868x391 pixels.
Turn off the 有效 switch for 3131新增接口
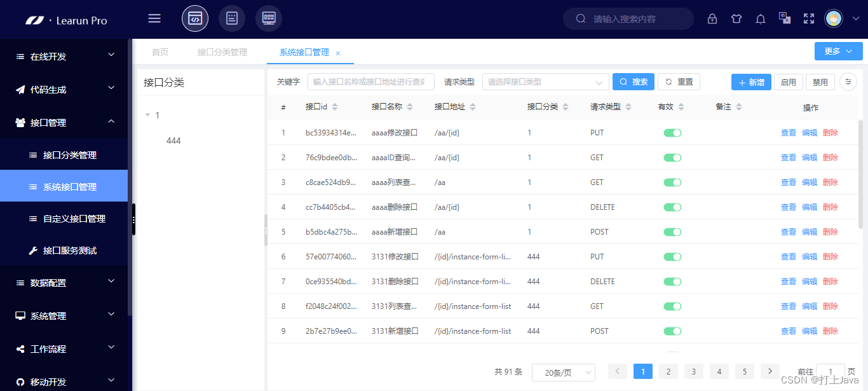(x=672, y=331)
